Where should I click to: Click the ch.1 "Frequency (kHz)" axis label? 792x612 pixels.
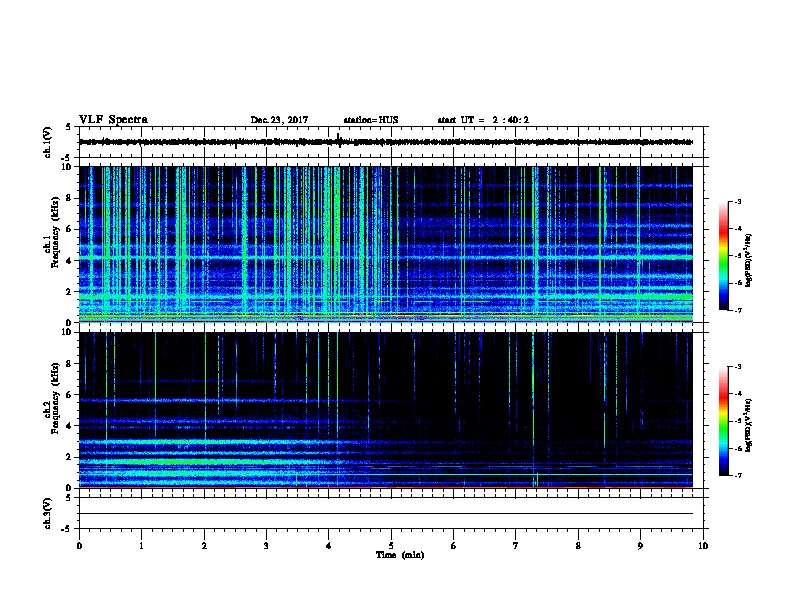pos(55,232)
